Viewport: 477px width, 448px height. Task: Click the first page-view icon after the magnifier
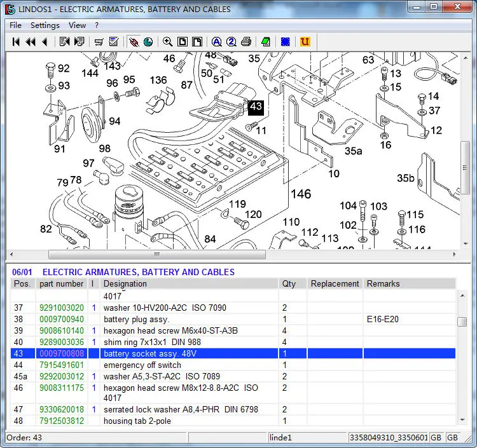click(183, 42)
